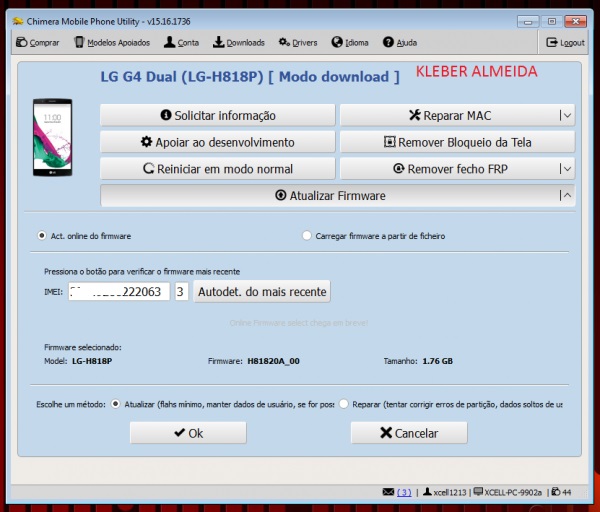Click the user silhouette Conta icon
Viewport: 600px width, 512px height.
point(169,42)
